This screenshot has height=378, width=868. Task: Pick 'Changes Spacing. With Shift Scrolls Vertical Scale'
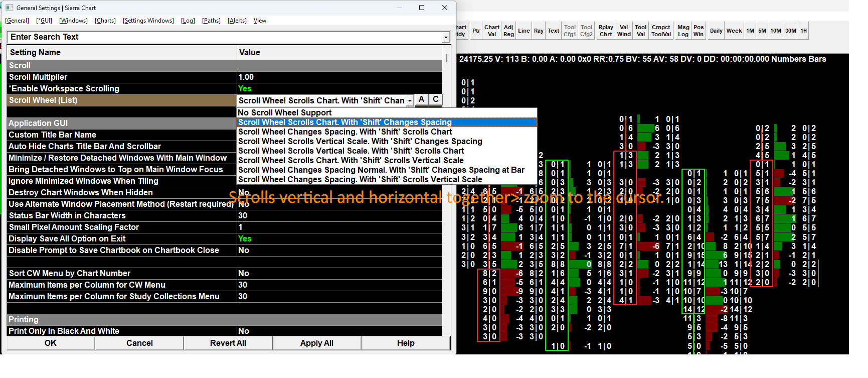pos(387,179)
